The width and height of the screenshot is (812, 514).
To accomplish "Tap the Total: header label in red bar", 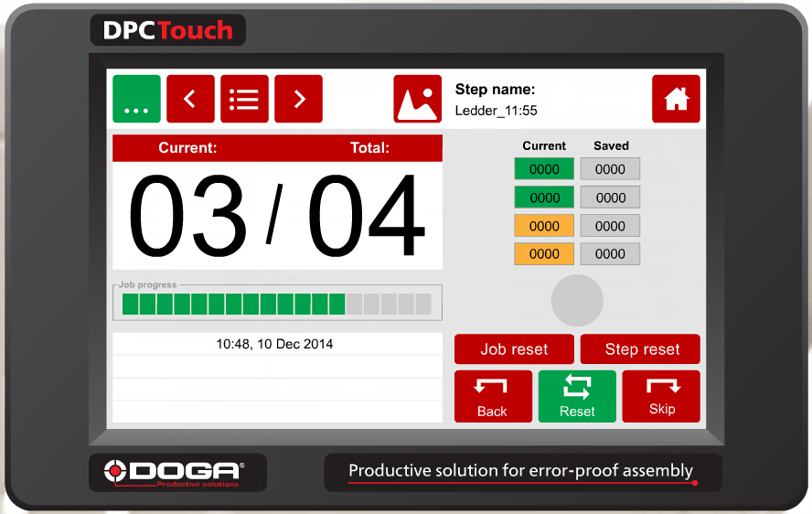I will [x=369, y=147].
